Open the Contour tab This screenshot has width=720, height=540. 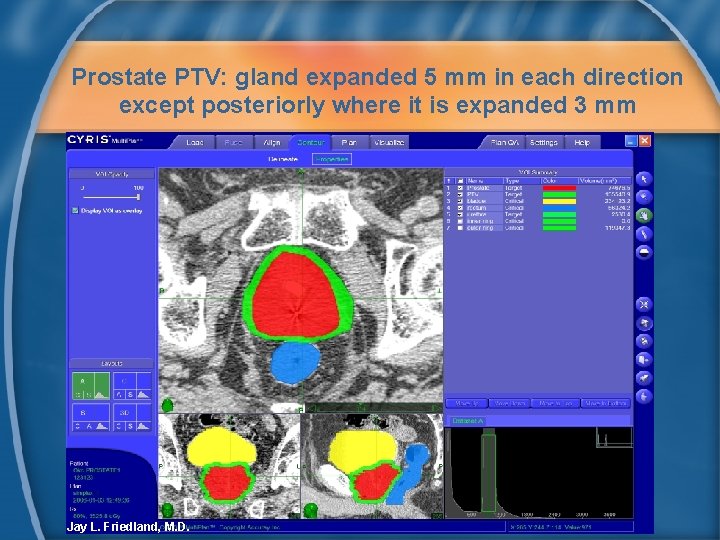(311, 142)
